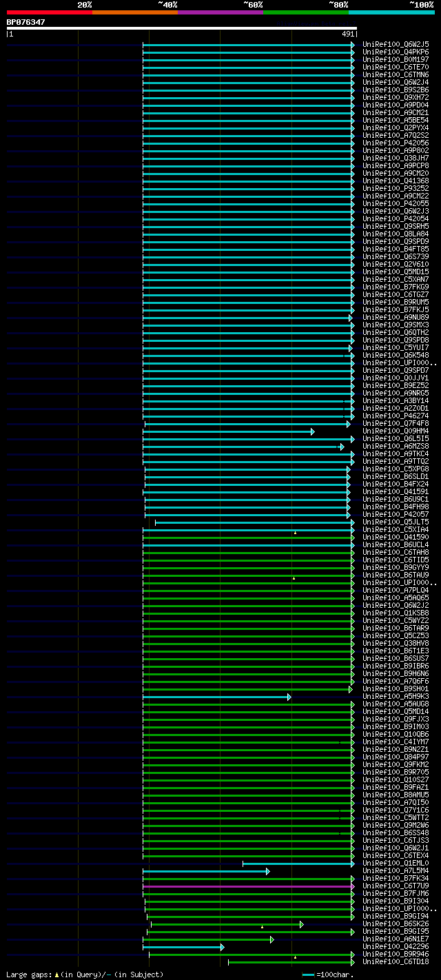The height and width of the screenshot is (980, 441).
Task: Select the UniRef100_P42056 label
Action: 396,143
